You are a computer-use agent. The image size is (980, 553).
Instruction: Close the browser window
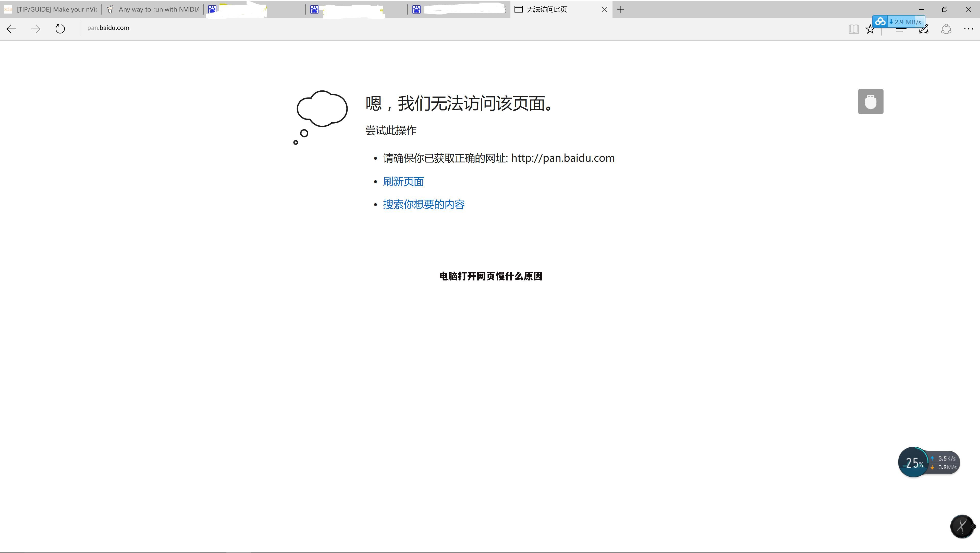(968, 9)
